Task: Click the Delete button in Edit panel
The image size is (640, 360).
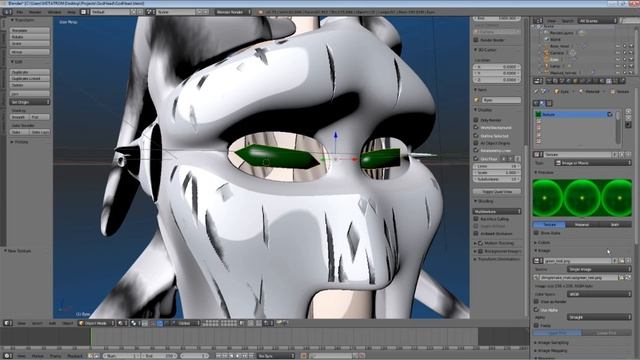Action: 29,85
